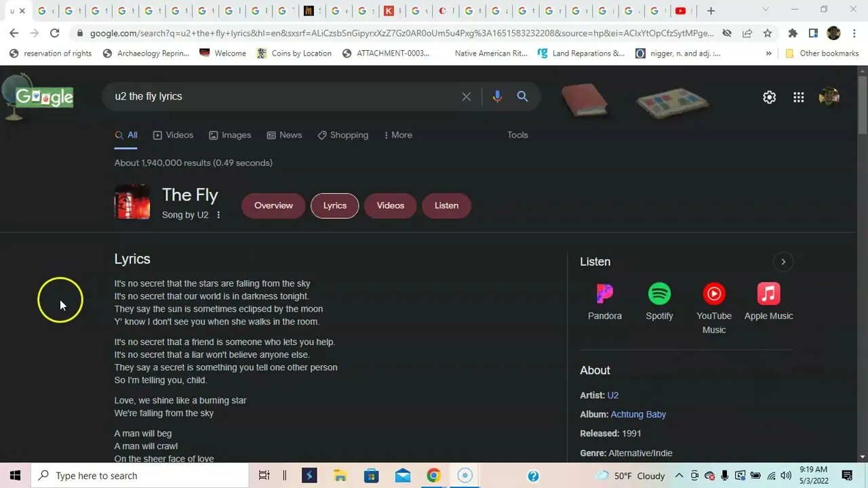Expand the More search filters menu

tap(398, 135)
